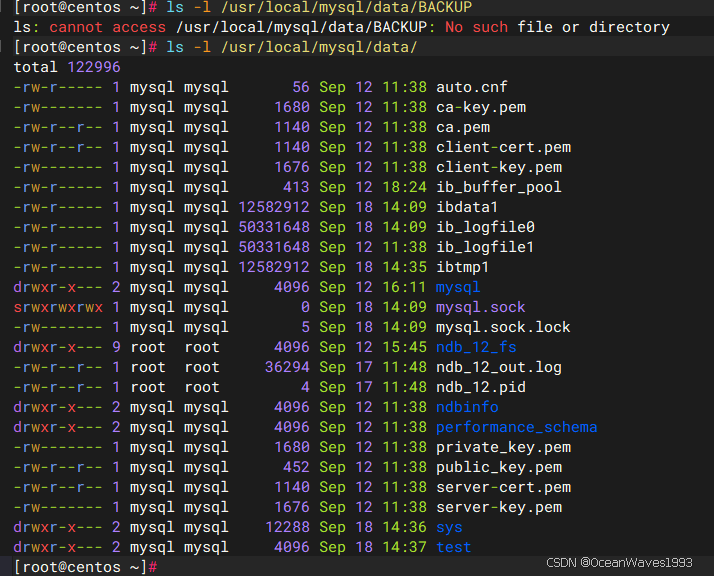Image resolution: width=714 pixels, height=576 pixels.
Task: Click the sys directory name
Action: [449, 527]
